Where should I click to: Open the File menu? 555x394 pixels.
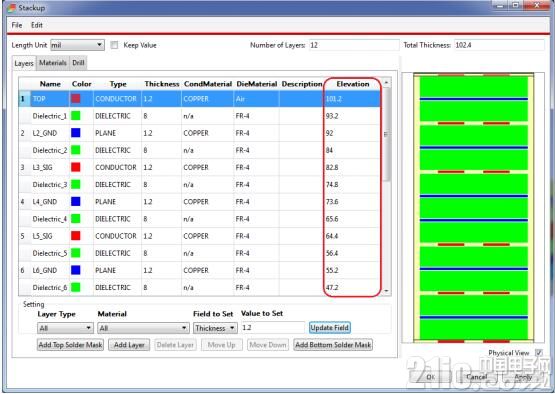click(17, 25)
